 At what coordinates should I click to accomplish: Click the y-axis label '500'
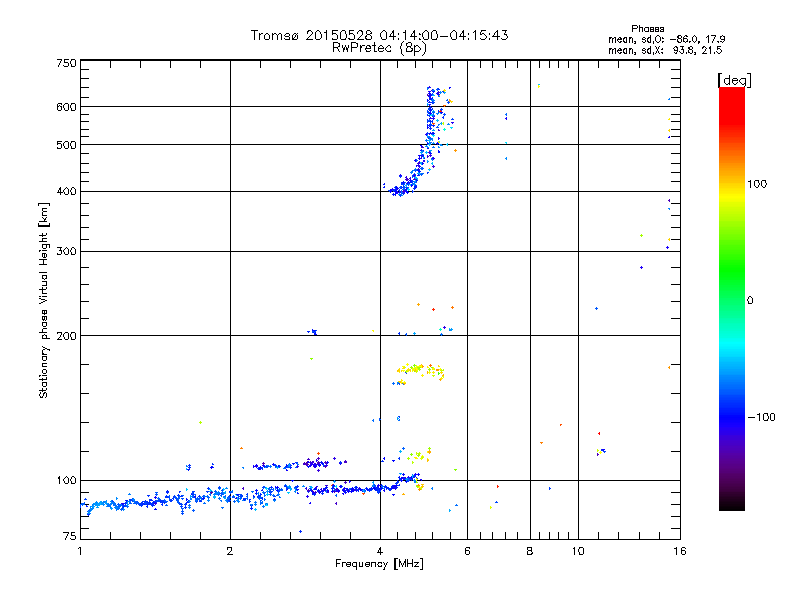pyautogui.click(x=66, y=145)
